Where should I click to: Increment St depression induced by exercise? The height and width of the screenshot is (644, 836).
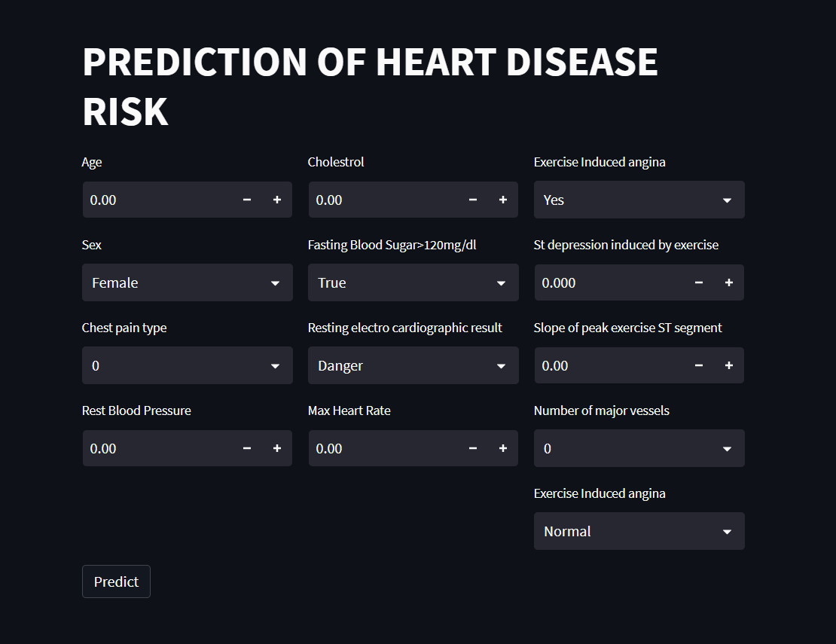coord(728,282)
